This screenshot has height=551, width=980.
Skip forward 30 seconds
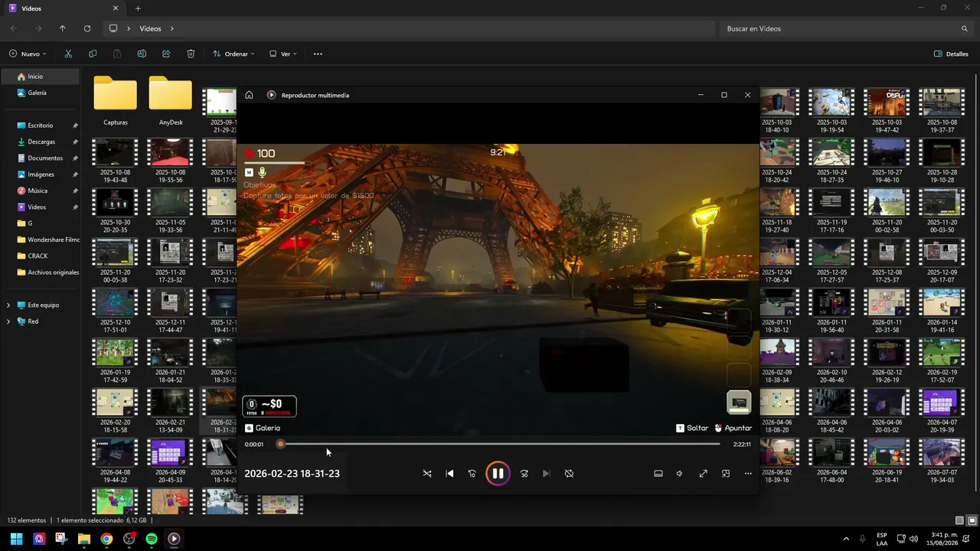[x=524, y=474]
